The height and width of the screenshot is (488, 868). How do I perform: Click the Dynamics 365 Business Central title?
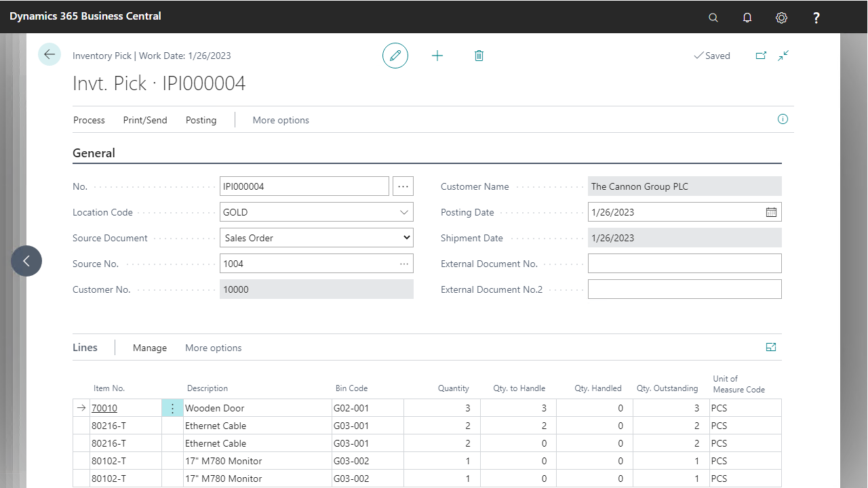85,16
